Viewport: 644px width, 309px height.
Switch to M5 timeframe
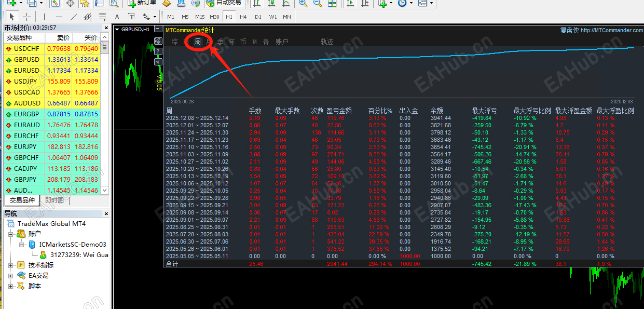point(185,17)
